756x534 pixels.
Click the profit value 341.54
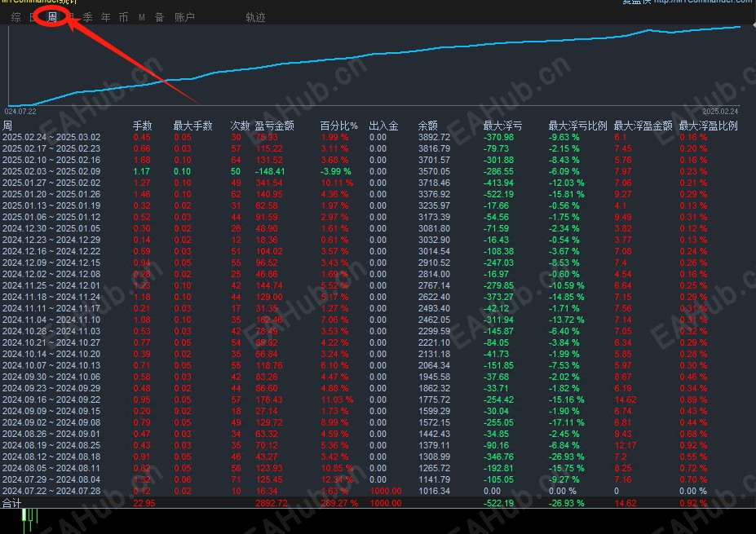tap(269, 183)
